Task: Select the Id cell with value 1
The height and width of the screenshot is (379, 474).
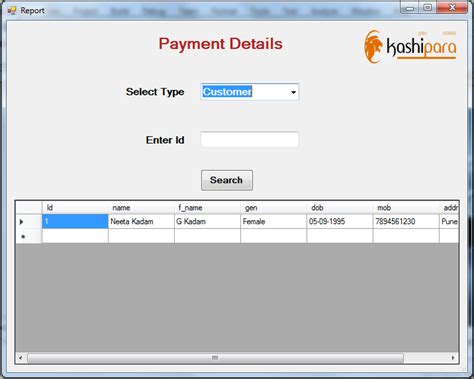Action: pos(75,222)
